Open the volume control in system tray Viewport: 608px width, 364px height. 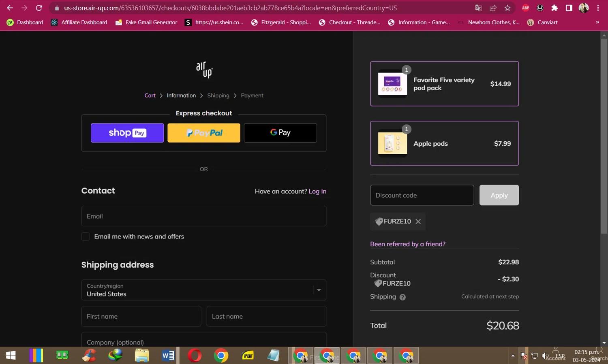click(545, 356)
